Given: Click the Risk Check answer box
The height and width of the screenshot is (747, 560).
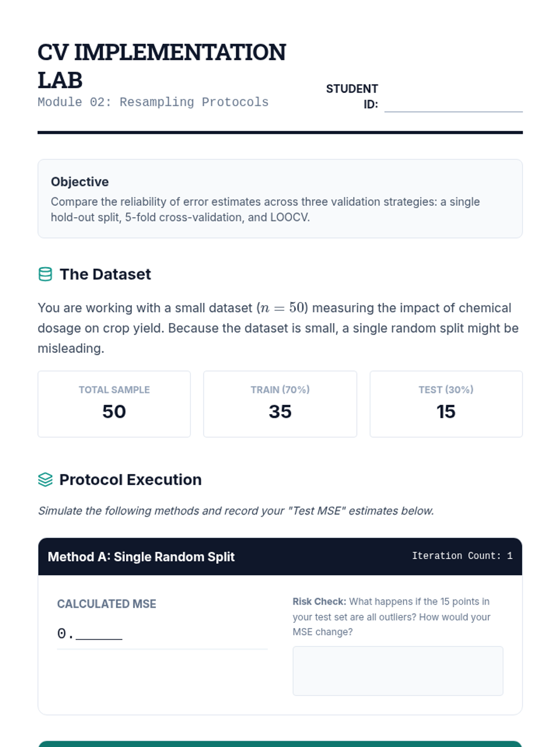Looking at the screenshot, I should click(x=398, y=671).
